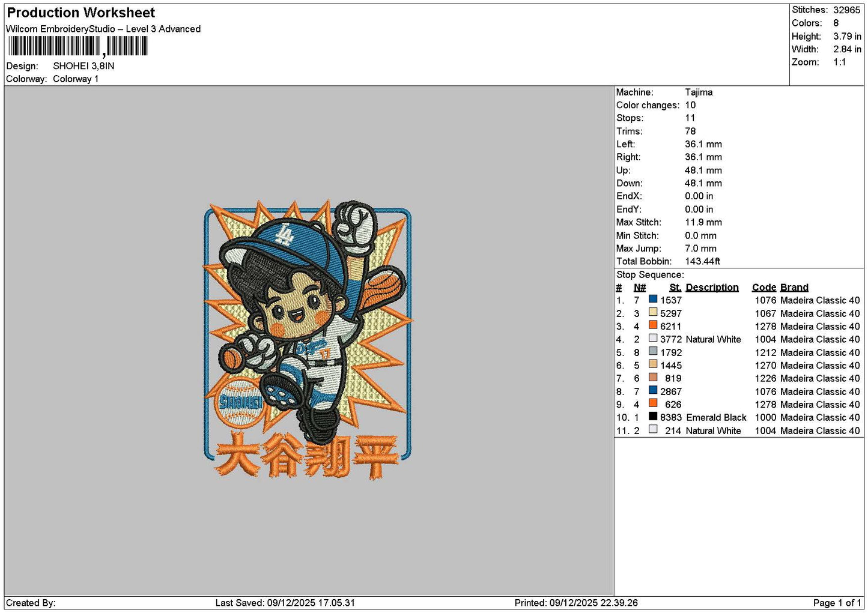This screenshot has width=868, height=613.
Task: Click the Trims value 78
Action: 690,131
